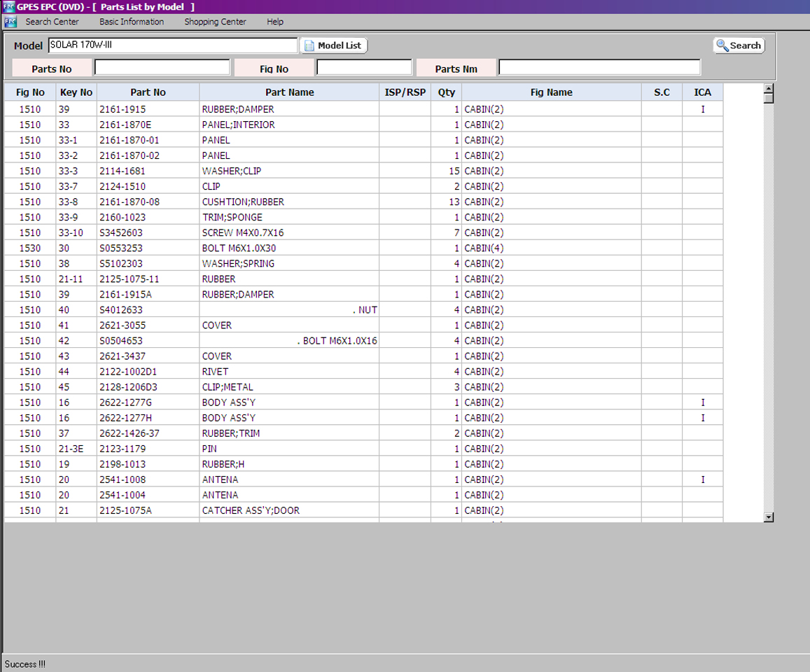
Task: Click the Search magnifier button
Action: [739, 45]
